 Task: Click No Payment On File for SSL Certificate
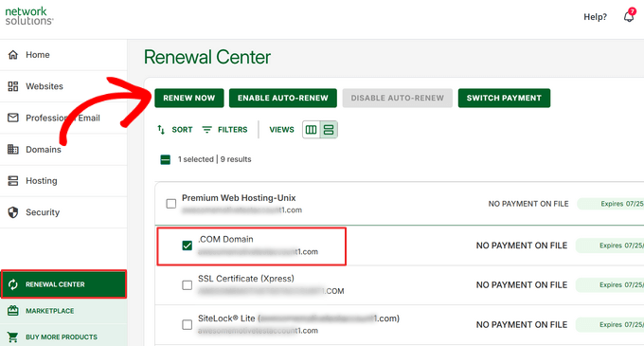522,285
